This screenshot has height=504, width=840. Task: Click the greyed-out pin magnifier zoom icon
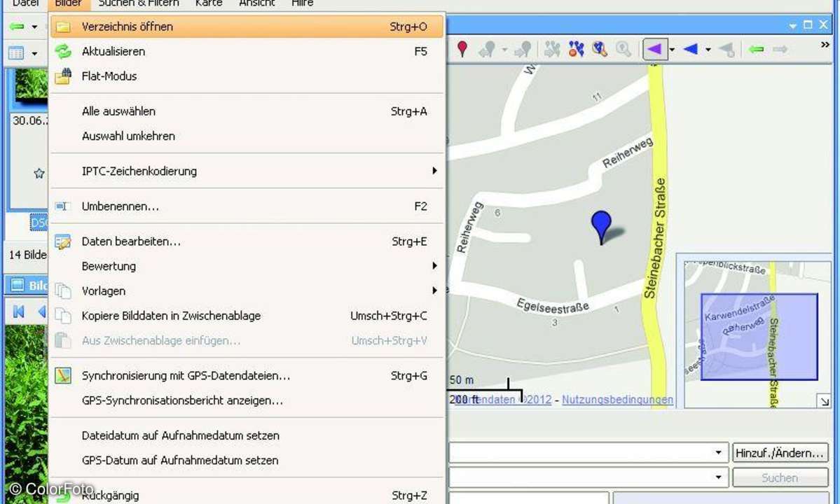point(623,49)
